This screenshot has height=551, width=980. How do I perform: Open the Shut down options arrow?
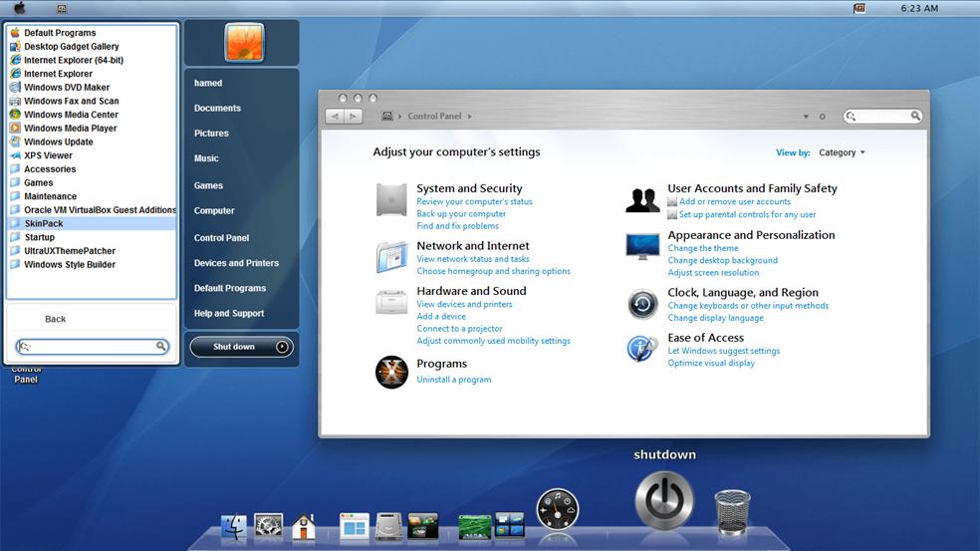[283, 347]
